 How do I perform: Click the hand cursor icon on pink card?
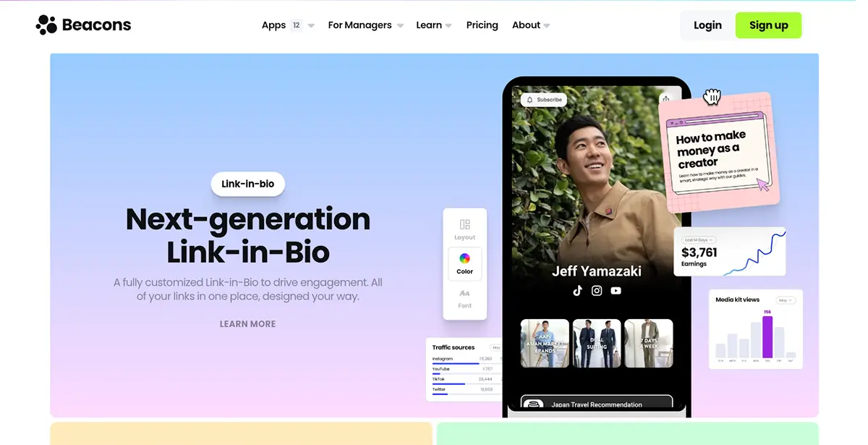pos(712,97)
